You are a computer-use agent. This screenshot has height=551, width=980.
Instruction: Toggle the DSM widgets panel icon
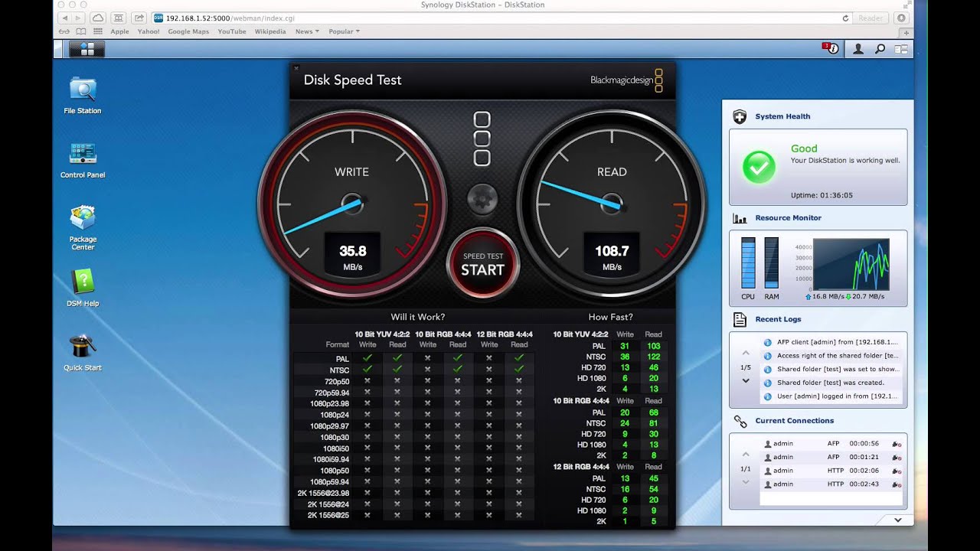click(901, 49)
